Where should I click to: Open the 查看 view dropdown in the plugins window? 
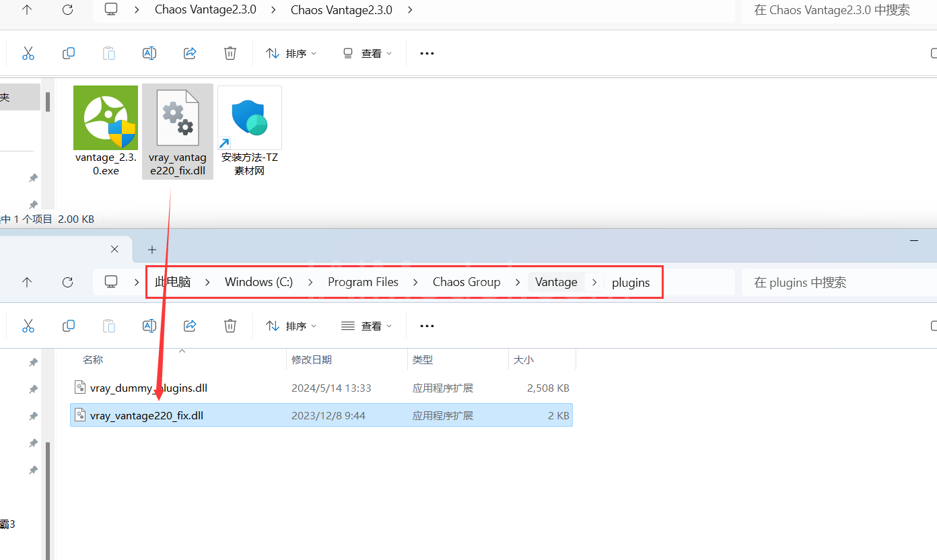point(367,326)
